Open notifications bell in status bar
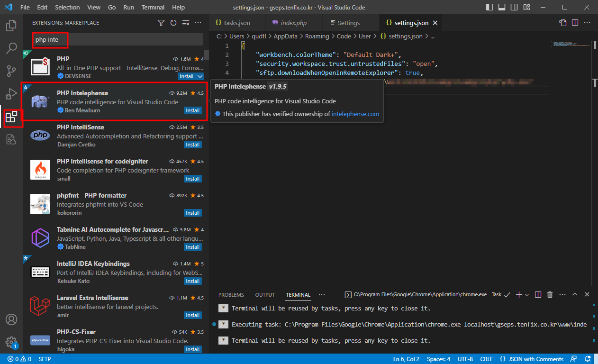 (588, 359)
